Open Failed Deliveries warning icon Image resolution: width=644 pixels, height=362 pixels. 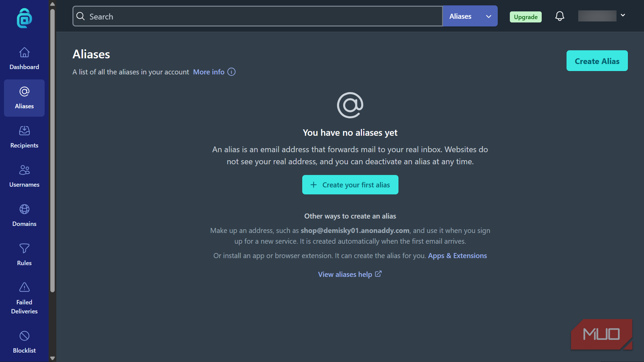[x=24, y=287]
